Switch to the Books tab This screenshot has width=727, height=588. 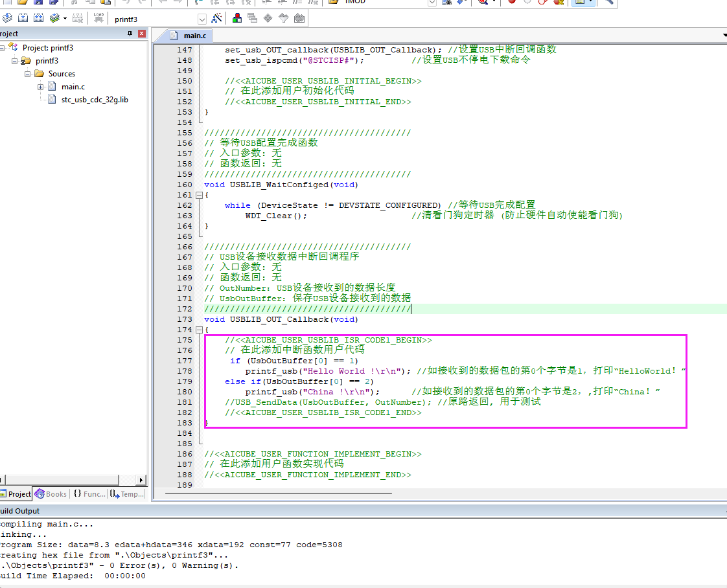click(x=51, y=494)
